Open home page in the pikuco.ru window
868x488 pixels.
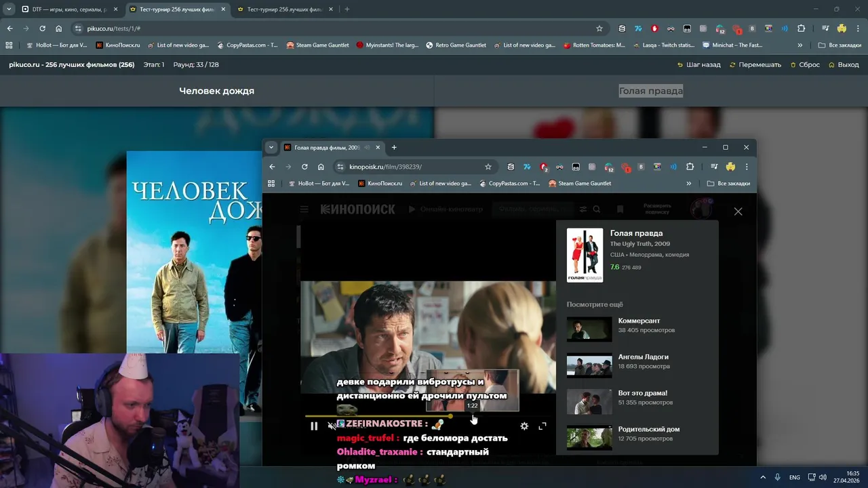tap(58, 28)
